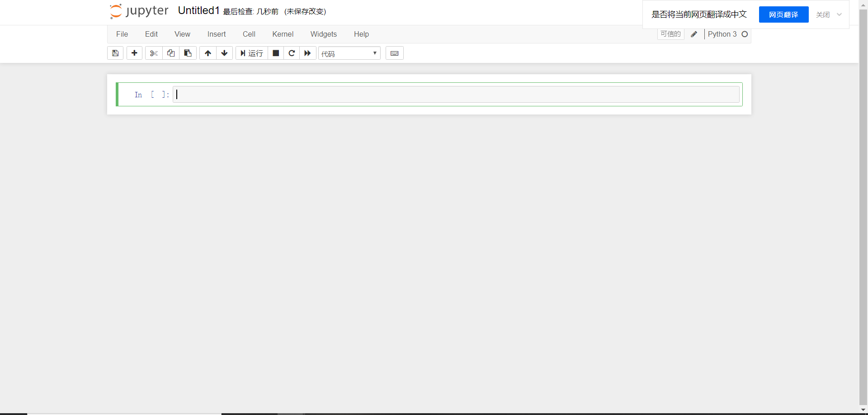This screenshot has height=415, width=868.
Task: Rename the notebook title Untitled1
Action: 199,11
